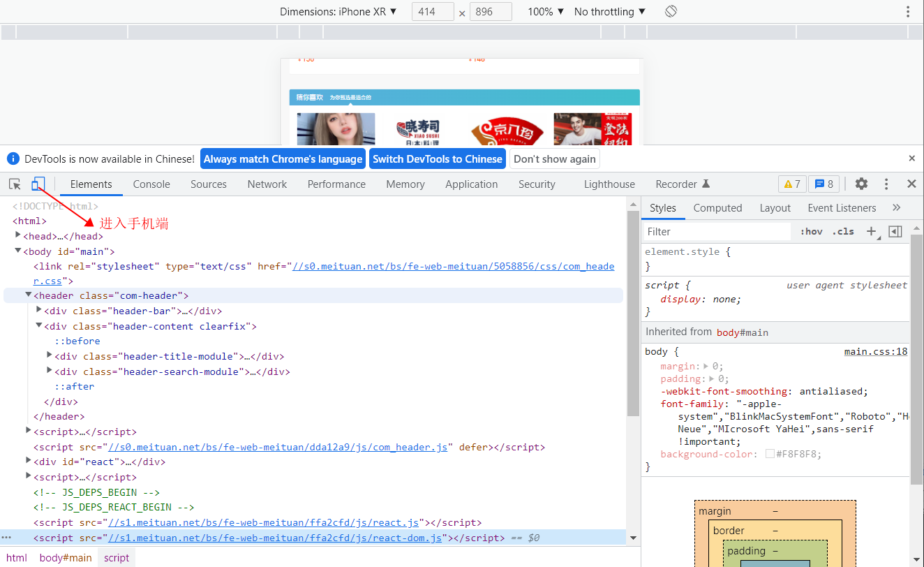Open the 100% zoom dropdown
Screen dimensions: 924x567
point(546,11)
